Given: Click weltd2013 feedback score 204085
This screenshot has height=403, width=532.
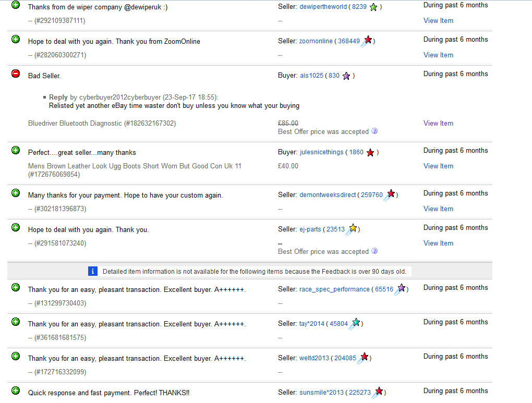Looking at the screenshot, I should click(x=345, y=358).
